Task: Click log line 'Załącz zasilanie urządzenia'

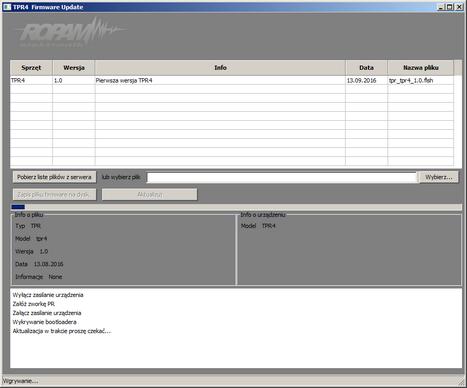Action: 47,313
